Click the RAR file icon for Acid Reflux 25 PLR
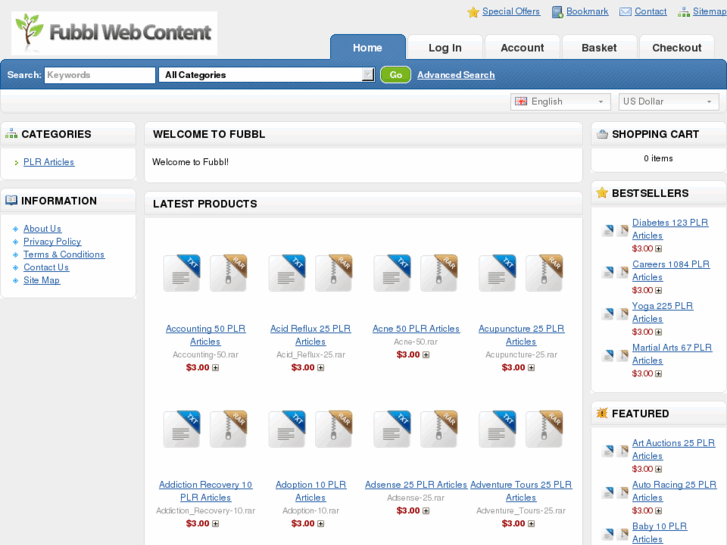The image size is (727, 545). [x=333, y=273]
